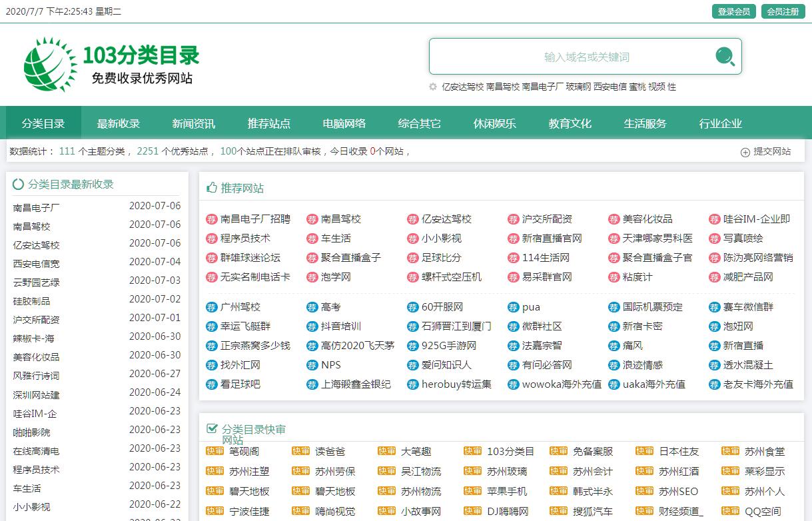The height and width of the screenshot is (521, 812).
Task: Click the plus icon next to 提交网站
Action: point(745,152)
